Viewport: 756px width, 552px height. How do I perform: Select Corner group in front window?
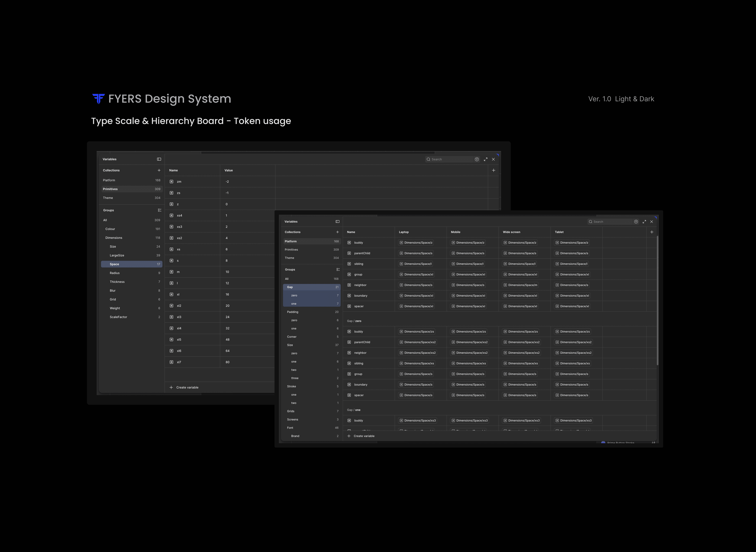point(312,337)
